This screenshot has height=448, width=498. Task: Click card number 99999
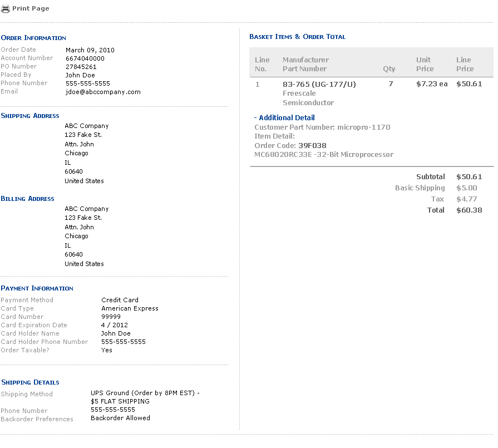pos(111,317)
